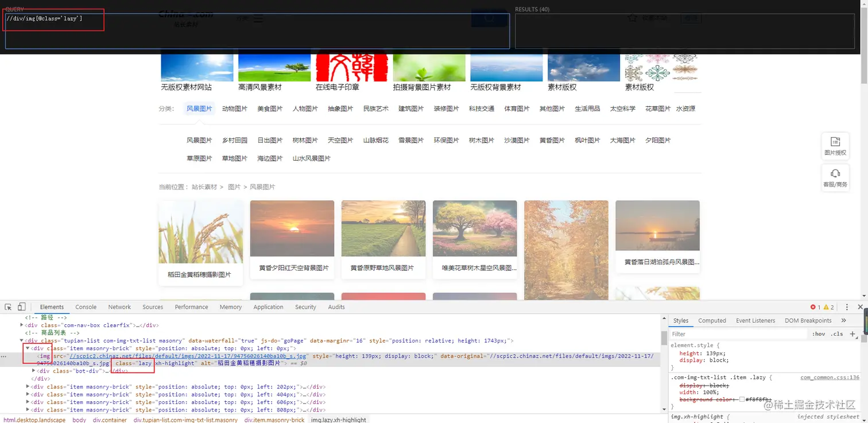The width and height of the screenshot is (868, 423).
Task: Toggle the .cls class editor
Action: [838, 333]
